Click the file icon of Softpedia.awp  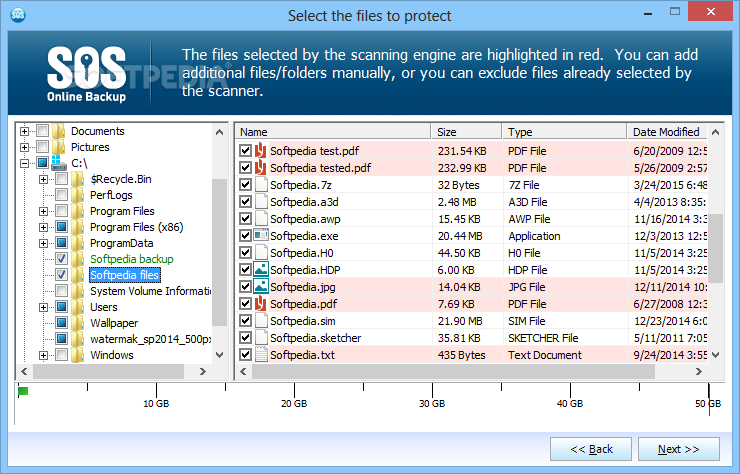pyautogui.click(x=261, y=219)
